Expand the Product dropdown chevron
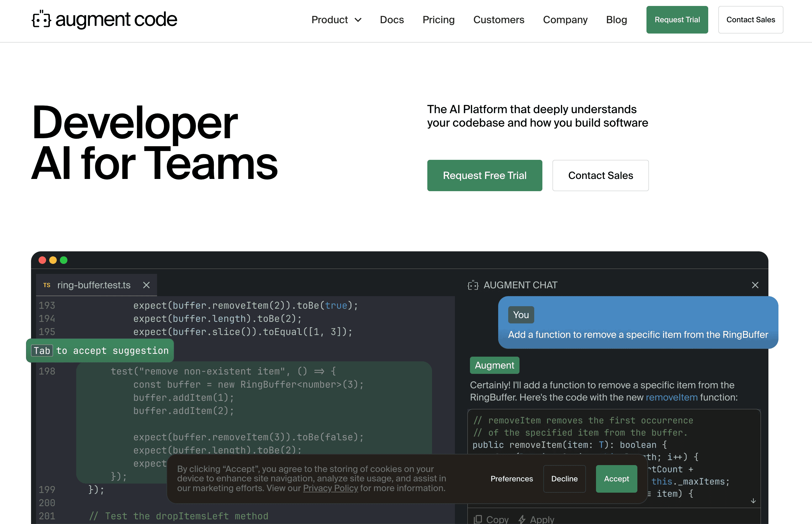This screenshot has width=812, height=524. 358,20
